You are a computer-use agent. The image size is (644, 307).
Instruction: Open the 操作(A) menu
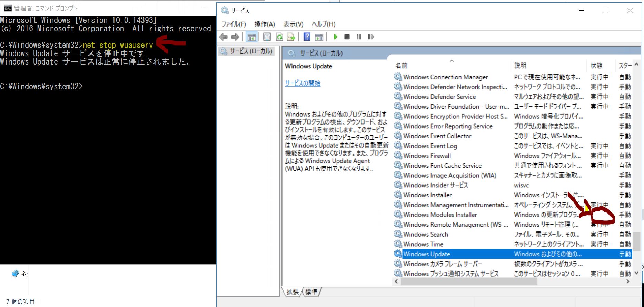(265, 24)
